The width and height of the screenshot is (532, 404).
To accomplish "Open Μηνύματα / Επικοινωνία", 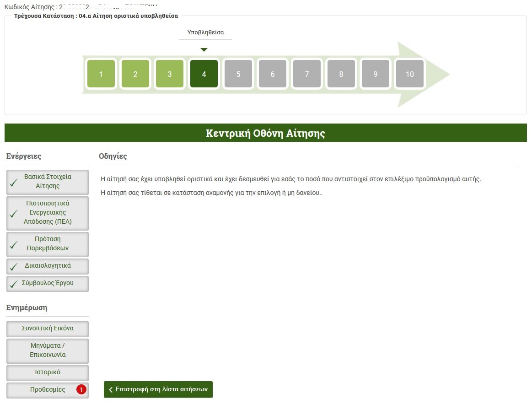I will 48,350.
